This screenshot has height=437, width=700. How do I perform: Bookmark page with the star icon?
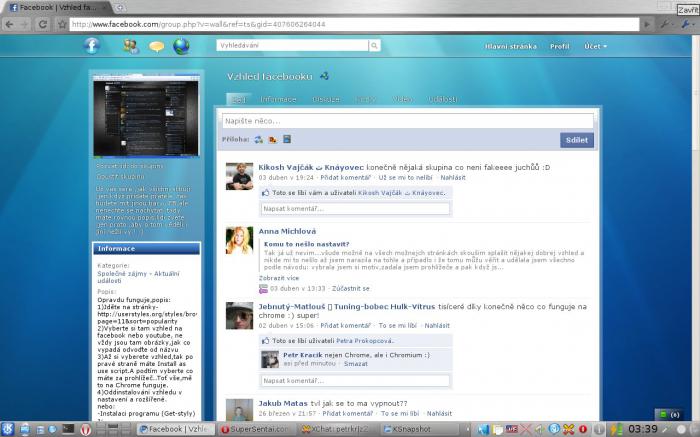[x=62, y=24]
